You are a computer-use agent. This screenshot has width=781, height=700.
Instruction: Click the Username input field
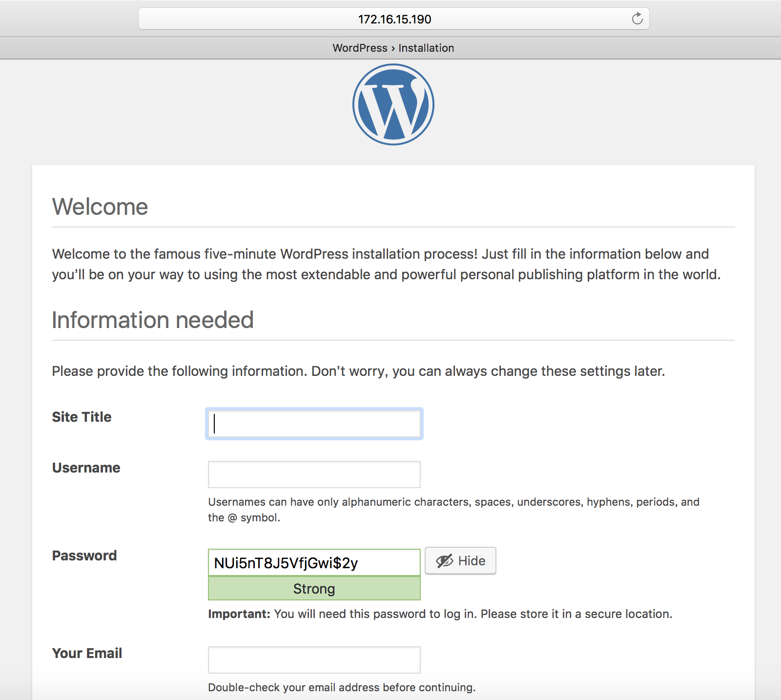[x=314, y=474]
